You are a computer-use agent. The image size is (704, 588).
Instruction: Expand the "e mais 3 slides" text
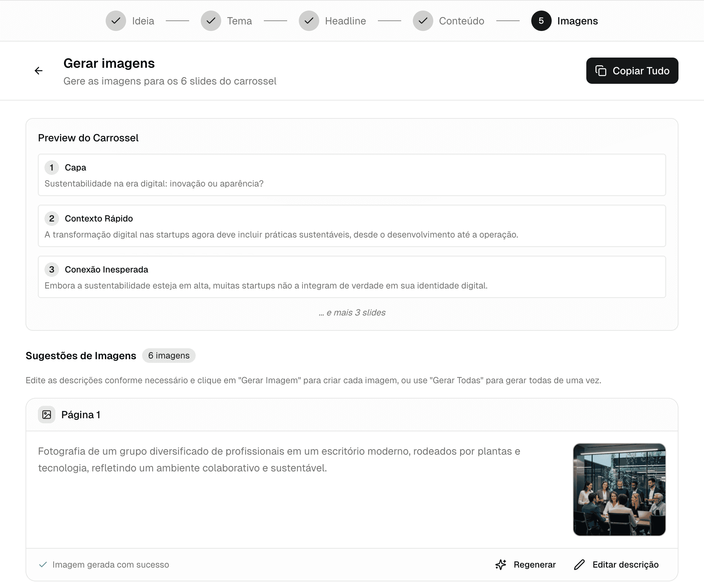352,313
